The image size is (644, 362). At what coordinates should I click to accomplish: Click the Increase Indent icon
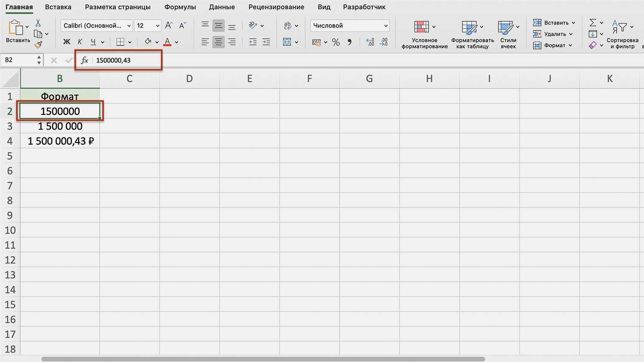click(x=266, y=42)
